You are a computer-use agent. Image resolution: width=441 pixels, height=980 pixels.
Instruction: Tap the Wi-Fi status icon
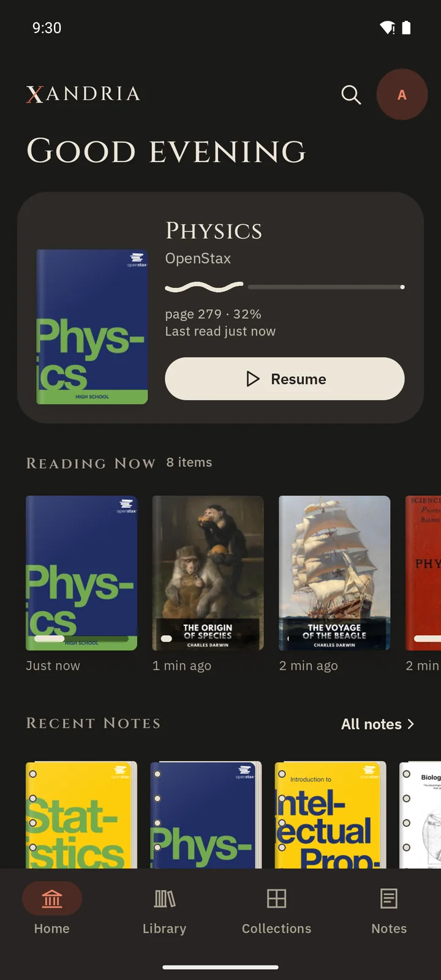388,28
